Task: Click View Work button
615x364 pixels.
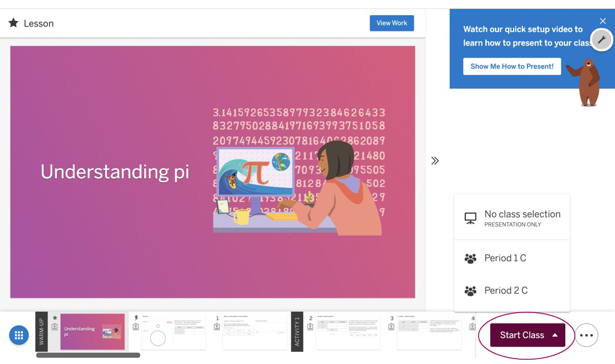Action: pyautogui.click(x=392, y=23)
